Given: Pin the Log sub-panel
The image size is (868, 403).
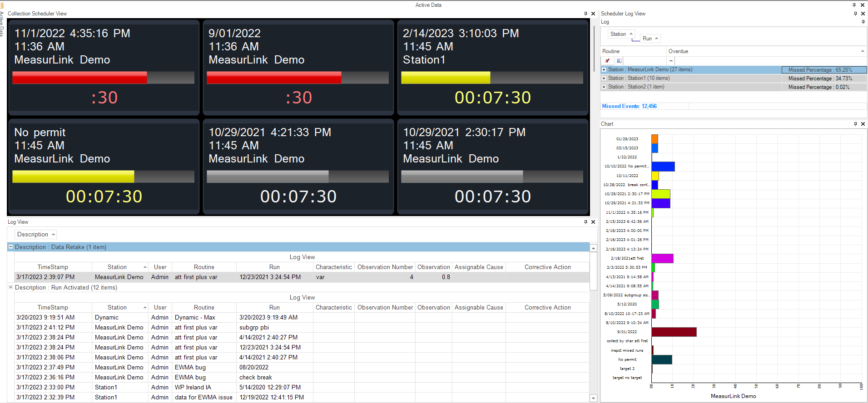Looking at the screenshot, I should (863, 22).
